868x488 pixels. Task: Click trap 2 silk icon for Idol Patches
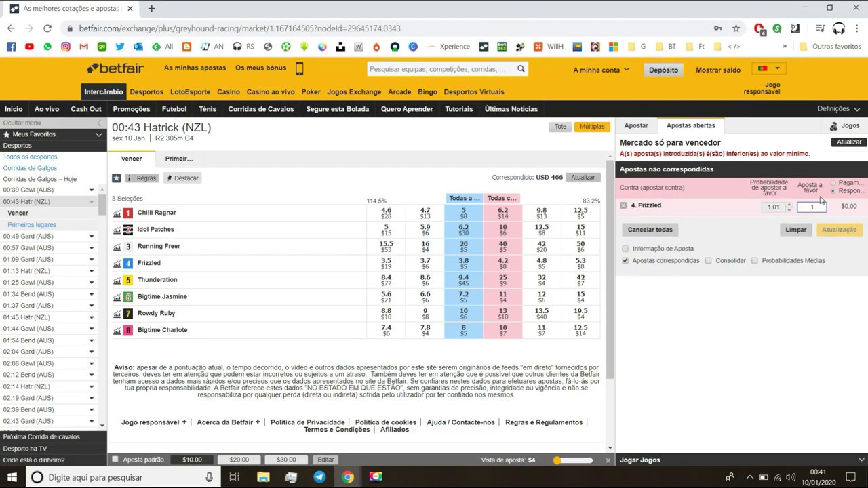click(x=128, y=230)
